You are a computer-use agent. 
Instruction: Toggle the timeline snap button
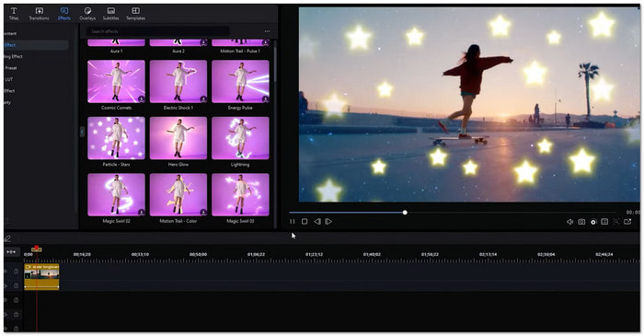(x=11, y=251)
